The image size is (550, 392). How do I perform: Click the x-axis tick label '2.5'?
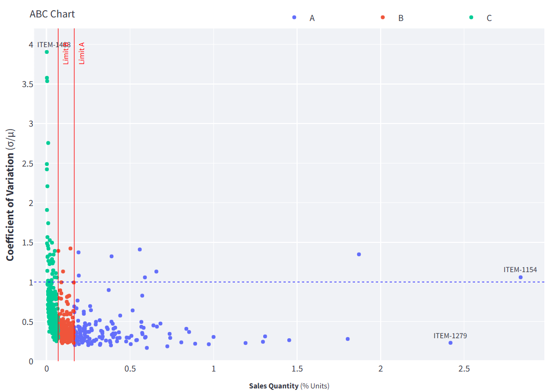pos(464,369)
